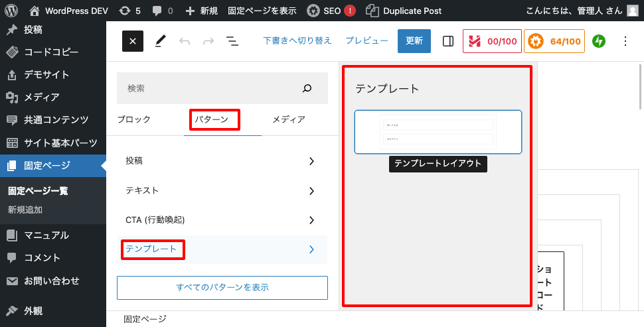The image size is (644, 327).
Task: Toggle the settings sidebar panel icon
Action: [x=448, y=41]
